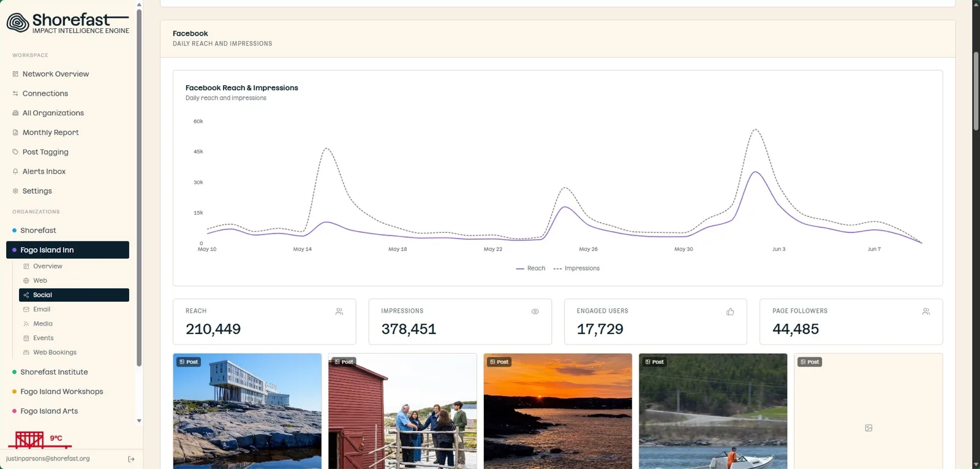Click the sidebar scroll down arrow

tap(139, 421)
